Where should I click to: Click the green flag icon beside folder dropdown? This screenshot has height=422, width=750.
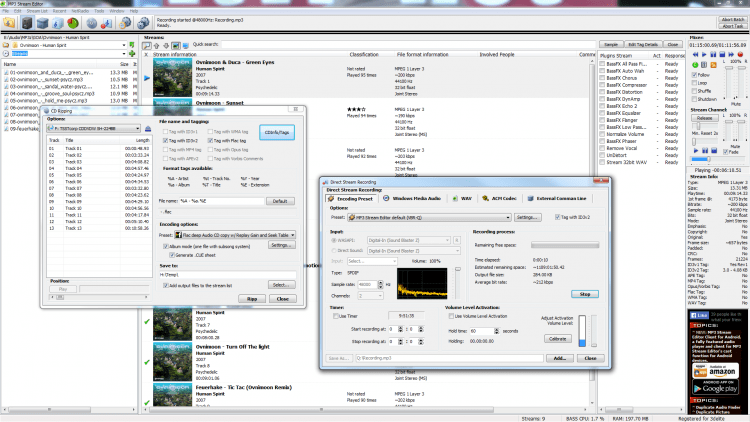click(x=132, y=45)
